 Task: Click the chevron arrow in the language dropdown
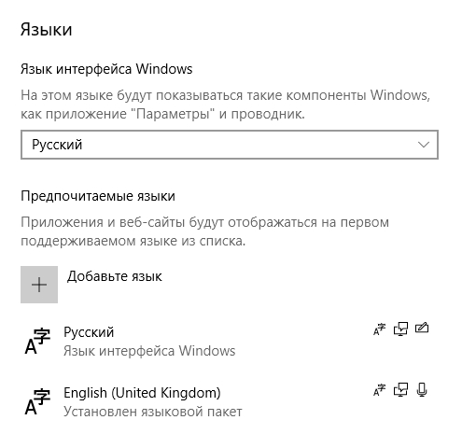point(424,145)
